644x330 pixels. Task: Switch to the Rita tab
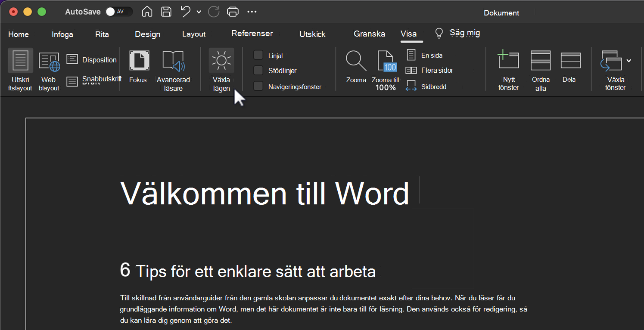tap(102, 34)
